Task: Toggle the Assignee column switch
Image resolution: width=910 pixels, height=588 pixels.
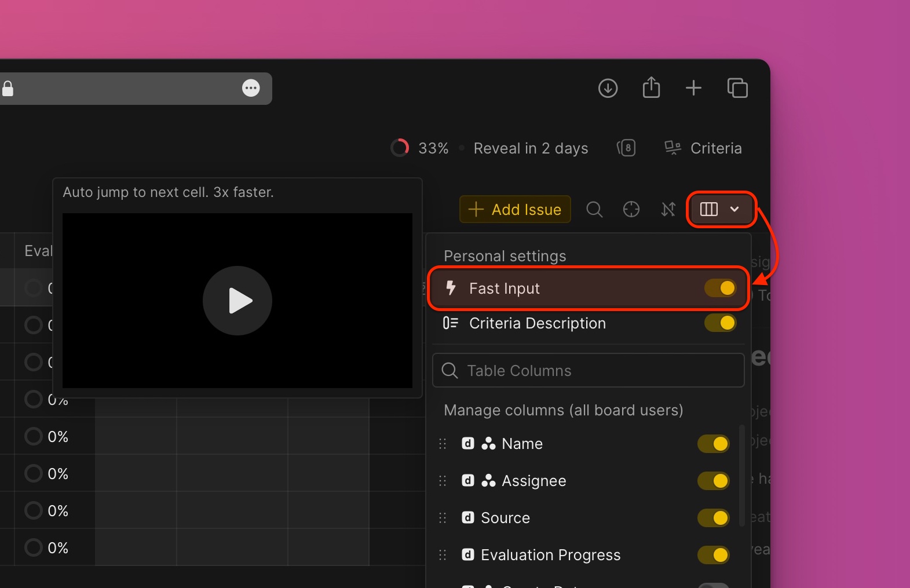Action: [x=713, y=481]
